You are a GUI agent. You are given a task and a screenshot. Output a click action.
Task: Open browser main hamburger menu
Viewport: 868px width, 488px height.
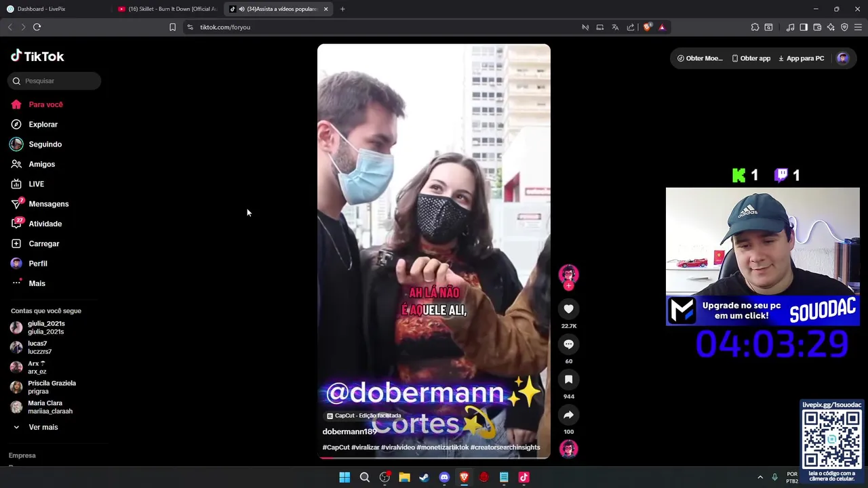tap(858, 27)
